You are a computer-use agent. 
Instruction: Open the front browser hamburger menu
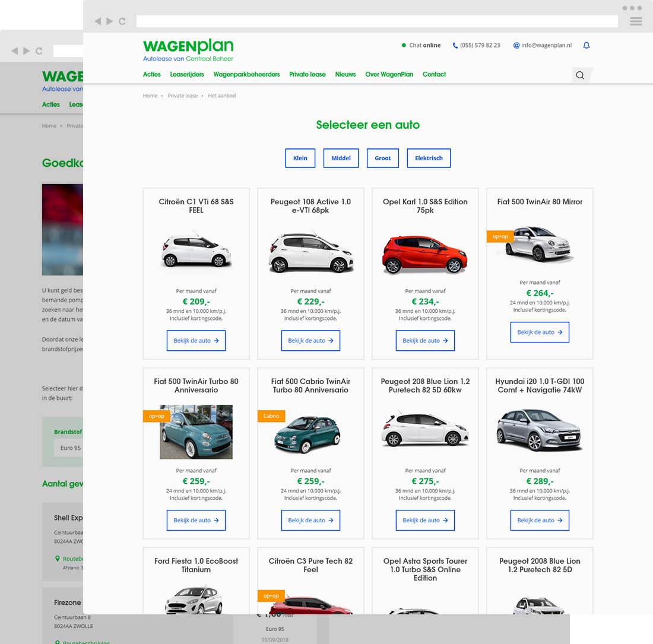[x=636, y=21]
